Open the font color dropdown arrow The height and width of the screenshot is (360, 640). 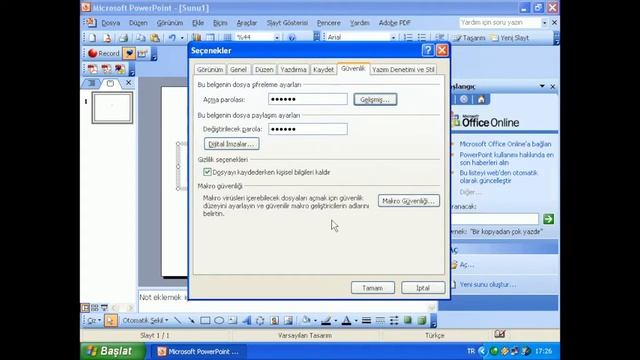coord(356,321)
